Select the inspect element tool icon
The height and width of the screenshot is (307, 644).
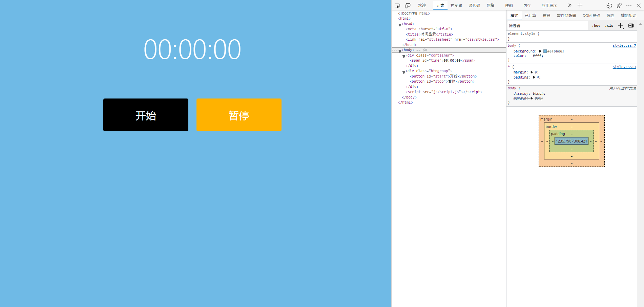click(397, 5)
